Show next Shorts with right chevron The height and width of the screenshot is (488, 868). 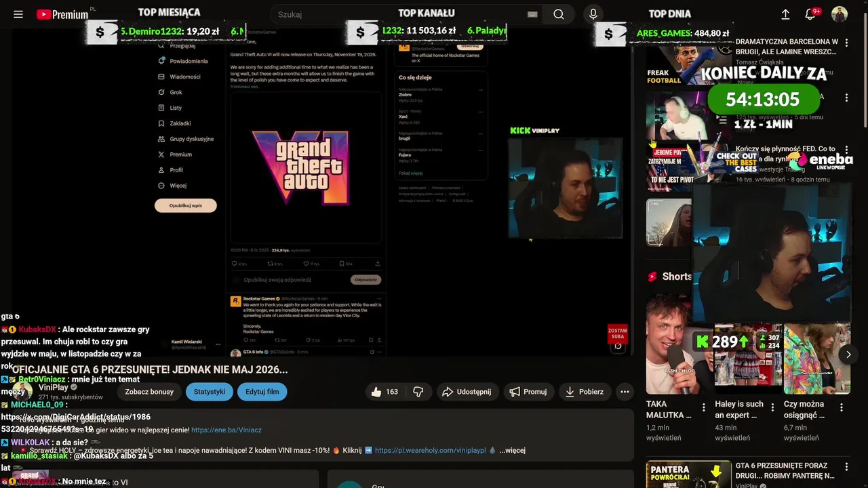coord(848,354)
